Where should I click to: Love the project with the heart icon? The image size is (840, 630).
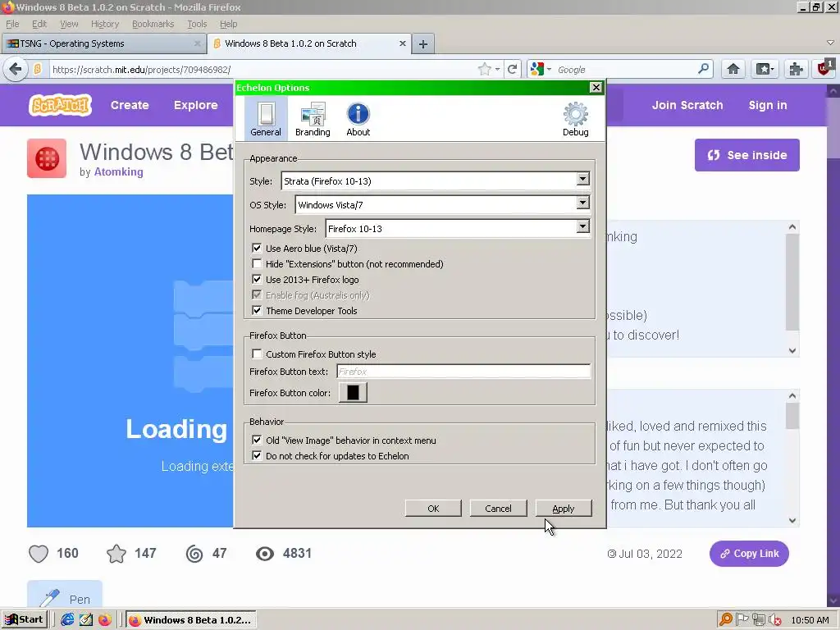[39, 554]
